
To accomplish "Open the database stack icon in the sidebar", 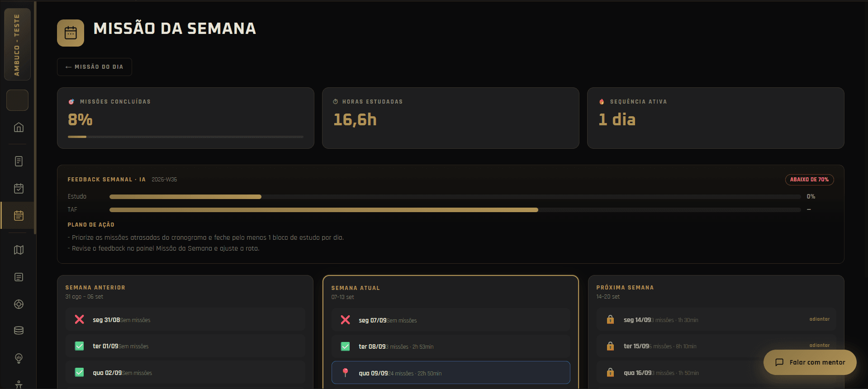I will 19,331.
